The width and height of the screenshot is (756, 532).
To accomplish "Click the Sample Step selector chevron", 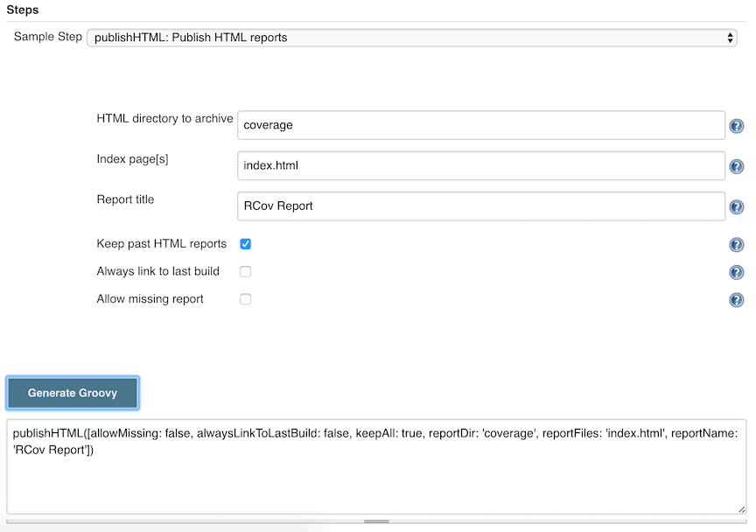I will point(729,38).
